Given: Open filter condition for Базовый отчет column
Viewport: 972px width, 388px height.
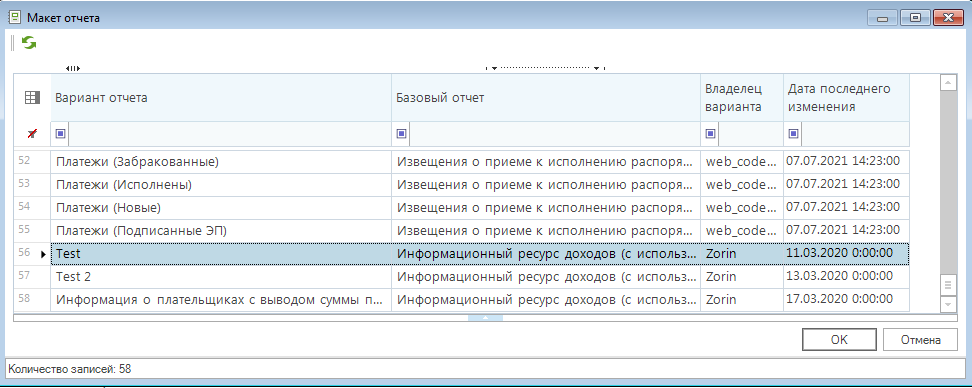Looking at the screenshot, I should [401, 133].
